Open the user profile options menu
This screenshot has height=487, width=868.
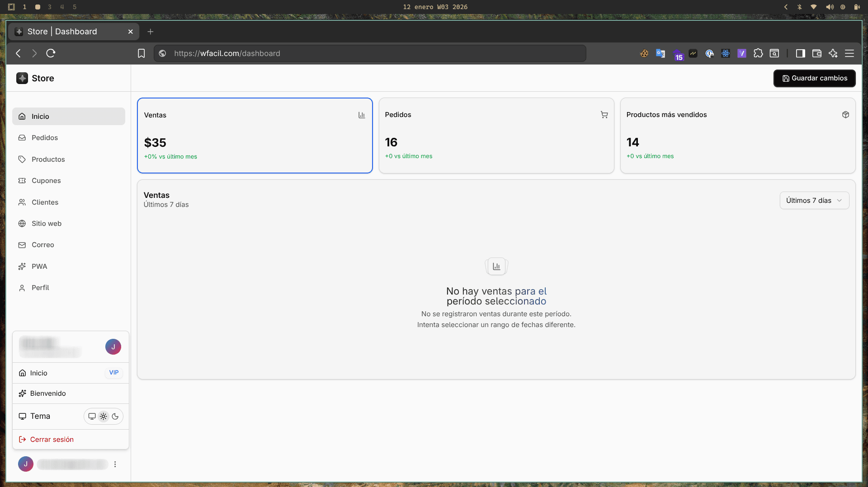coord(115,464)
